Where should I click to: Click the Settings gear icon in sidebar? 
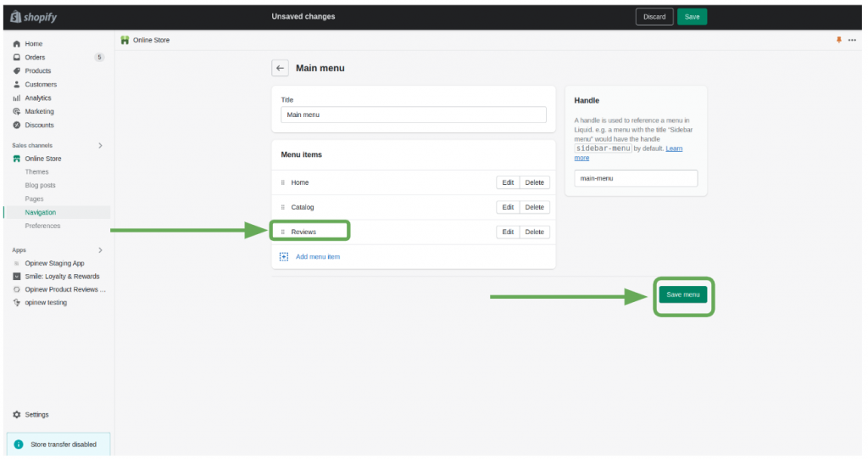(x=17, y=415)
